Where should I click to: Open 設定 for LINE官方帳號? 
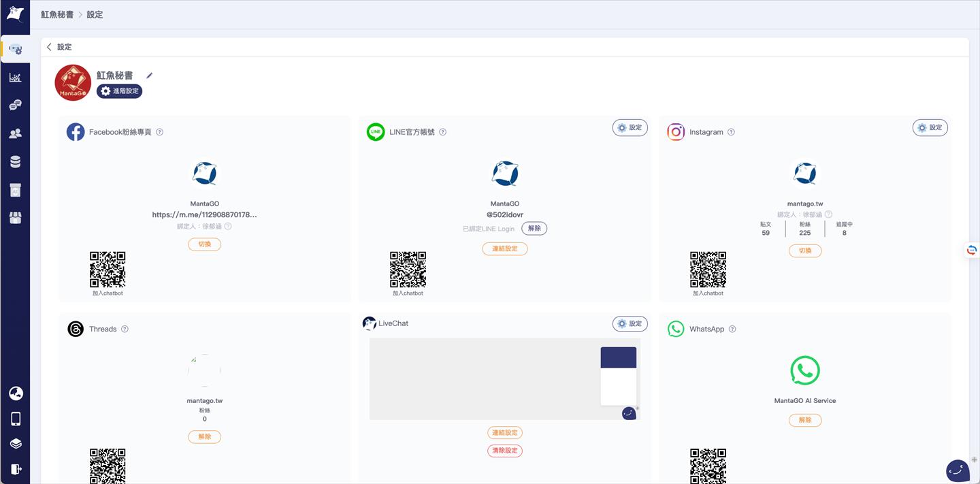pos(630,128)
